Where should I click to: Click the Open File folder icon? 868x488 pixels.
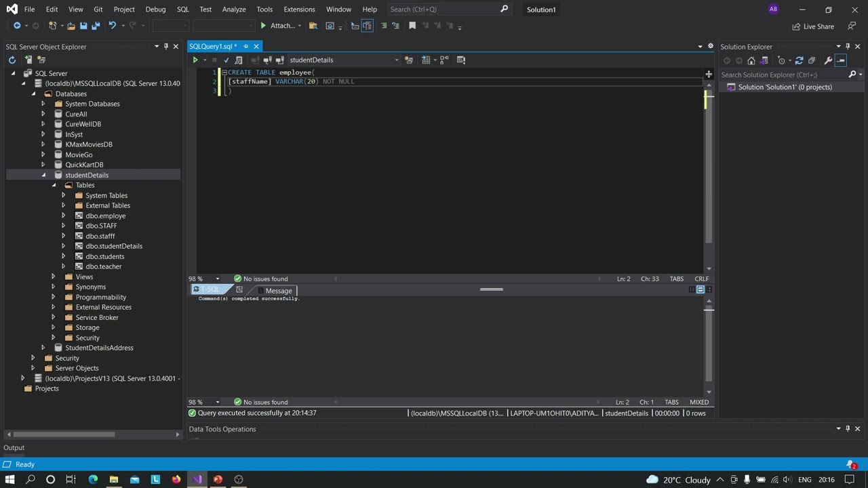tap(71, 26)
